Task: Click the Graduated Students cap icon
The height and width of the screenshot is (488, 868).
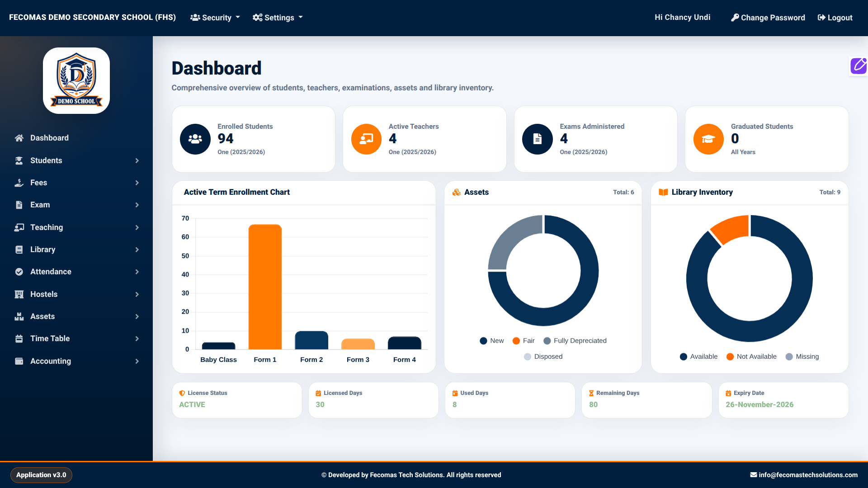Action: click(709, 139)
